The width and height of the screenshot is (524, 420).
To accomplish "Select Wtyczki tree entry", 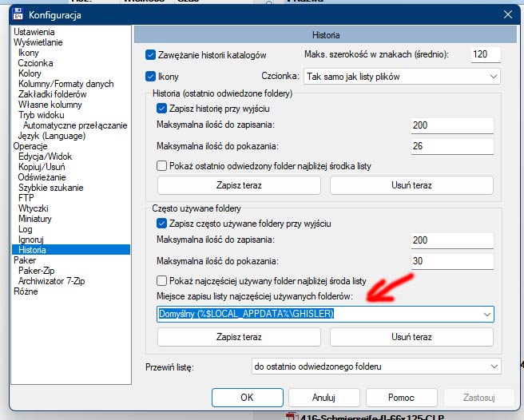I will pyautogui.click(x=34, y=208).
